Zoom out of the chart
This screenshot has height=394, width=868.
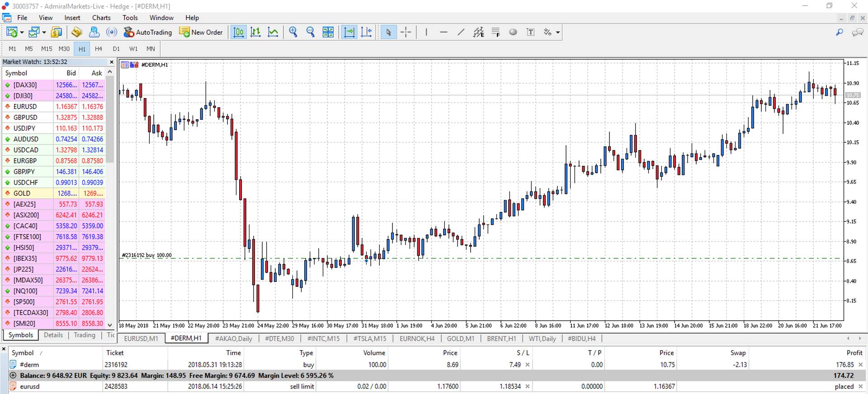coord(310,32)
